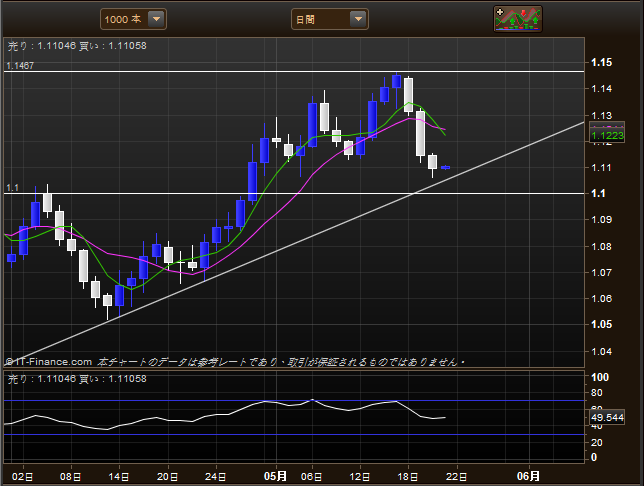
Task: Click the 18日 date axis label
Action: tap(408, 477)
